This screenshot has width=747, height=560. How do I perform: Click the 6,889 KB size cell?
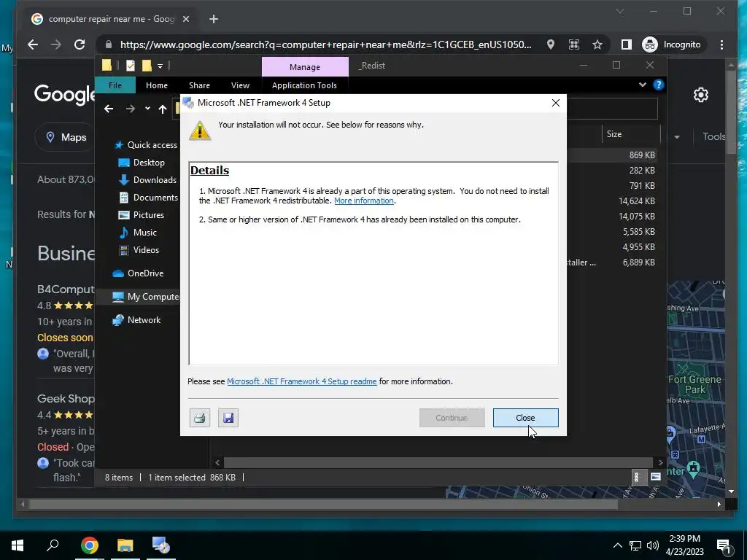point(639,262)
